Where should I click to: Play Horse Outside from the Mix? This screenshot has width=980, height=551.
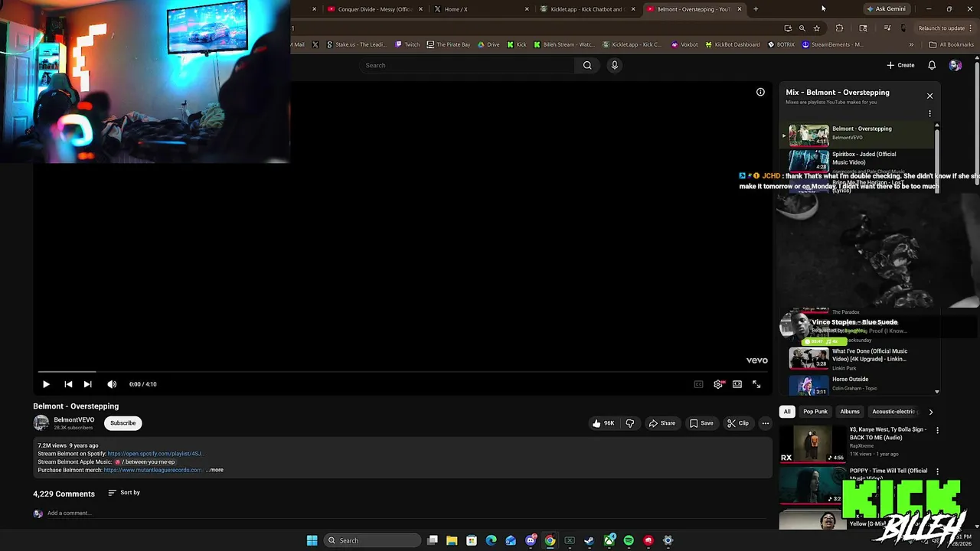(x=858, y=384)
